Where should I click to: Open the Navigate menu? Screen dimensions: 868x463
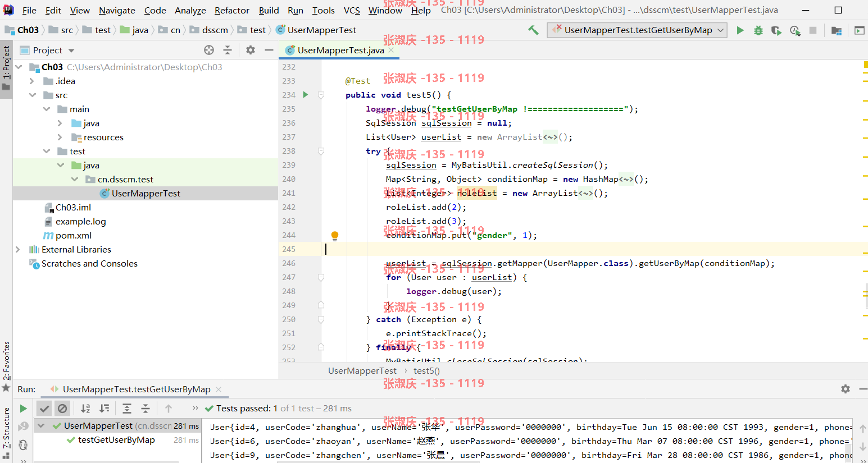117,10
